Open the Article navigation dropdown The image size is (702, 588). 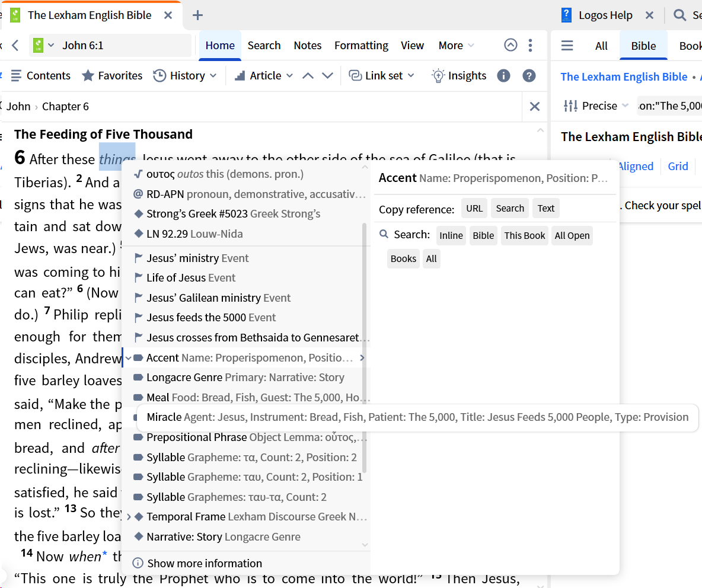[x=264, y=76]
